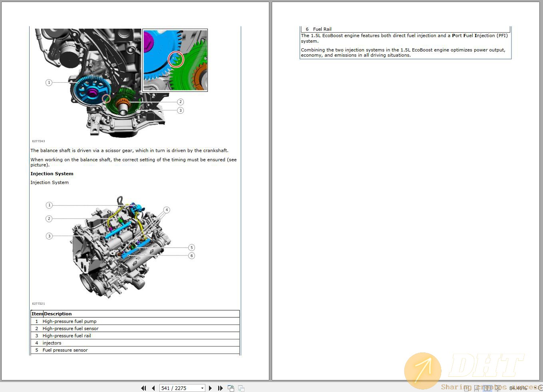The image size is (543, 392).
Task: Jump to the last page
Action: tap(220, 388)
